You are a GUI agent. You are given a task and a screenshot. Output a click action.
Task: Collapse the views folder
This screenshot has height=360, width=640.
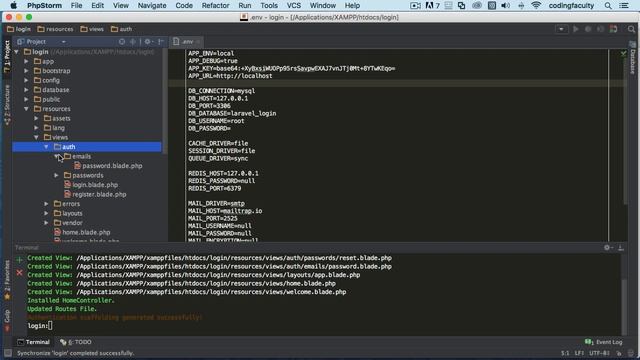point(36,138)
